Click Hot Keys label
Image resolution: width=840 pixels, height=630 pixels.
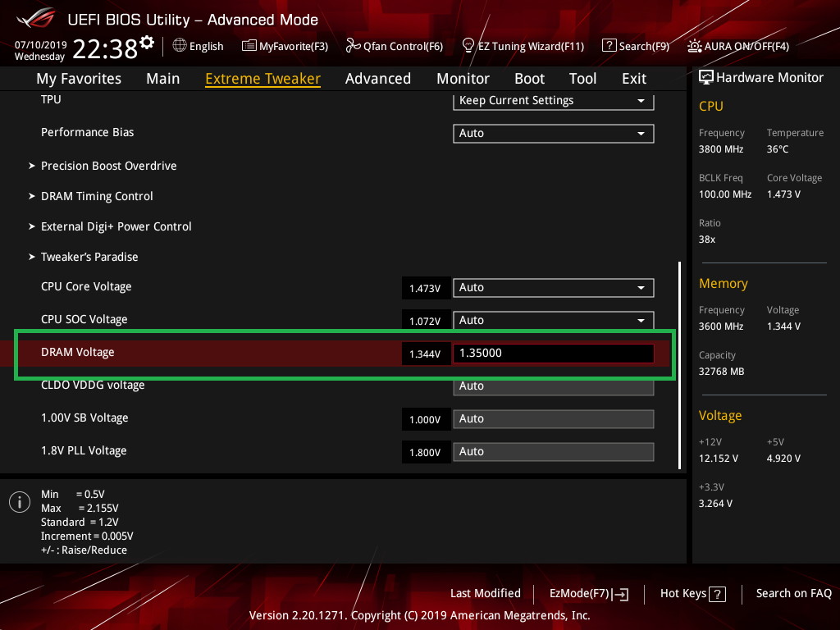tap(683, 594)
